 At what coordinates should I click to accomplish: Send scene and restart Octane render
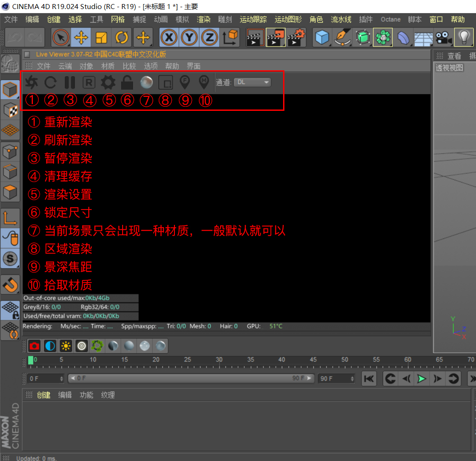32,82
